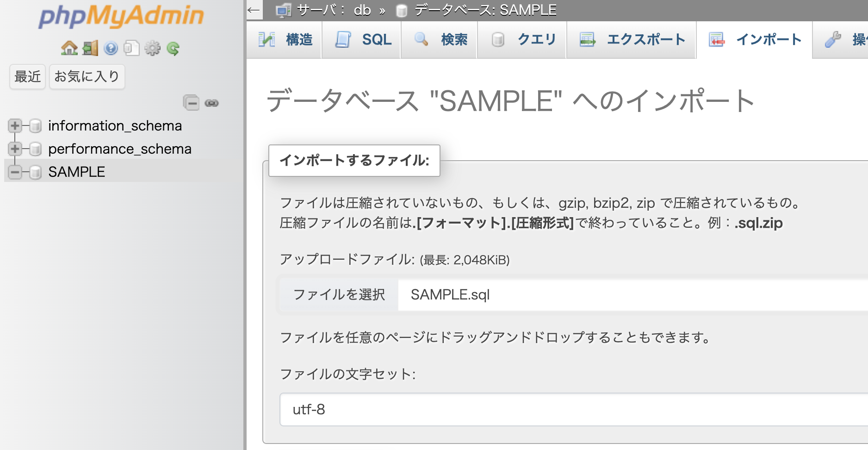
Task: Click performance_schema database cylinder icon
Action: (36, 149)
